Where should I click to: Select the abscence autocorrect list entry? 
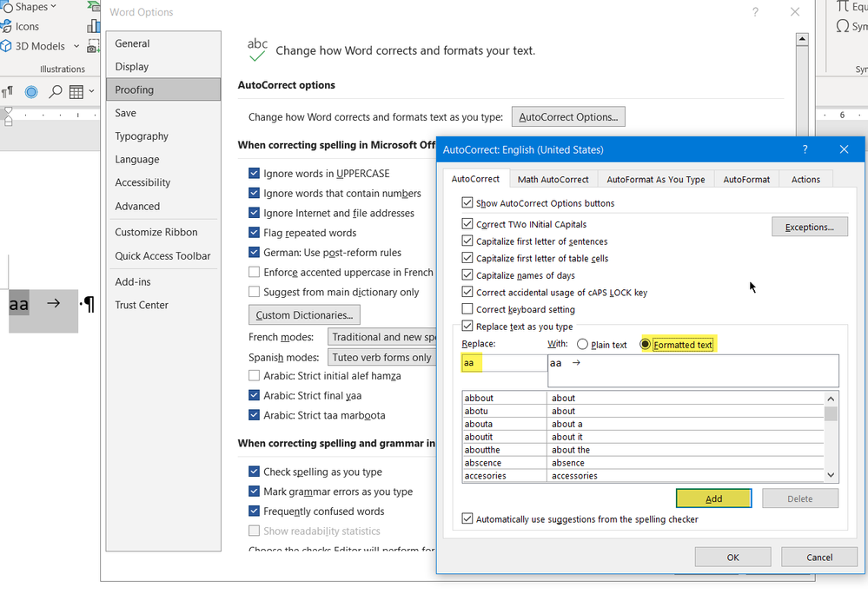643,463
